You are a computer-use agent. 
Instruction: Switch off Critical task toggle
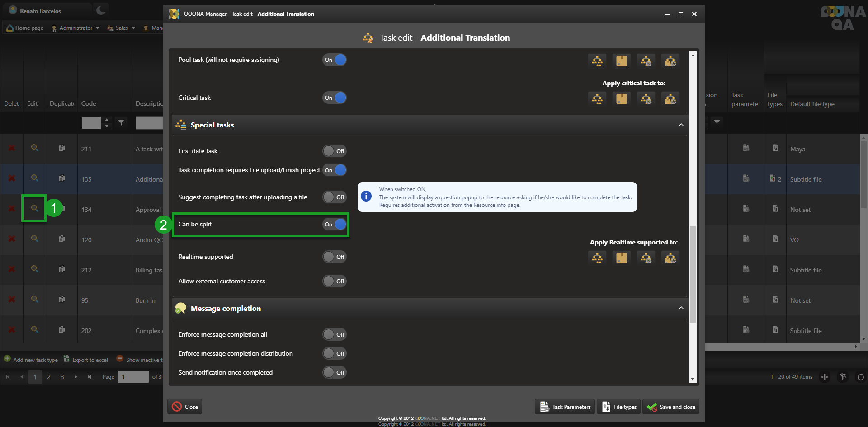coord(335,98)
